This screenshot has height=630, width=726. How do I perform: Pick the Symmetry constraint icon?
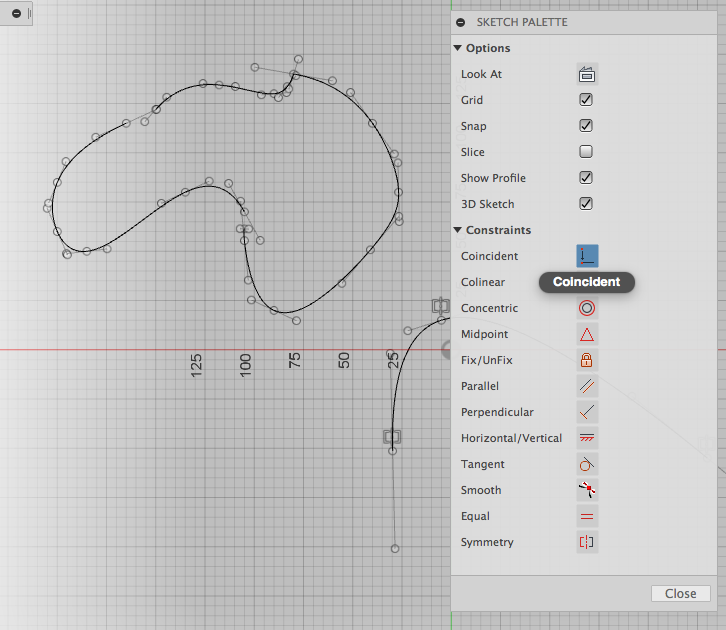tap(587, 542)
